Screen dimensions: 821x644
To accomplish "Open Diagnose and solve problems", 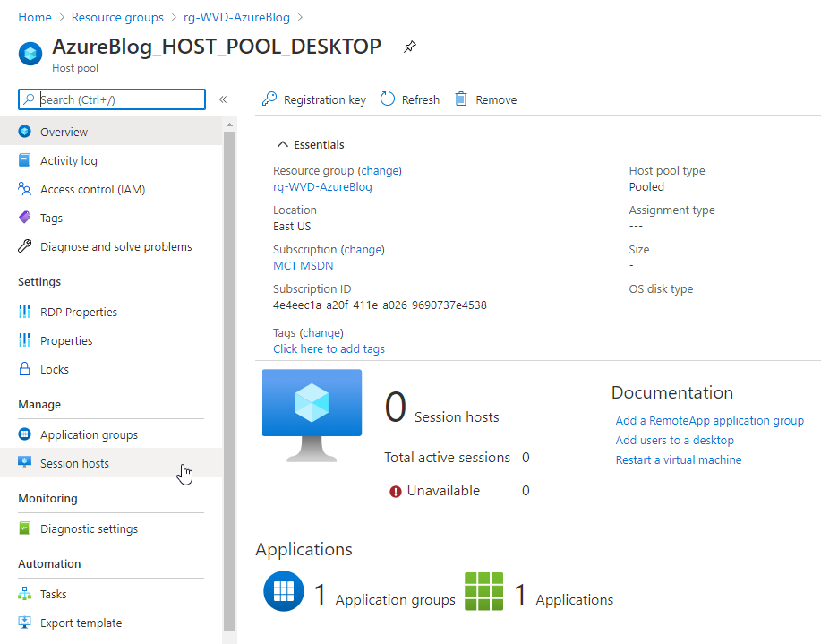I will [x=116, y=246].
